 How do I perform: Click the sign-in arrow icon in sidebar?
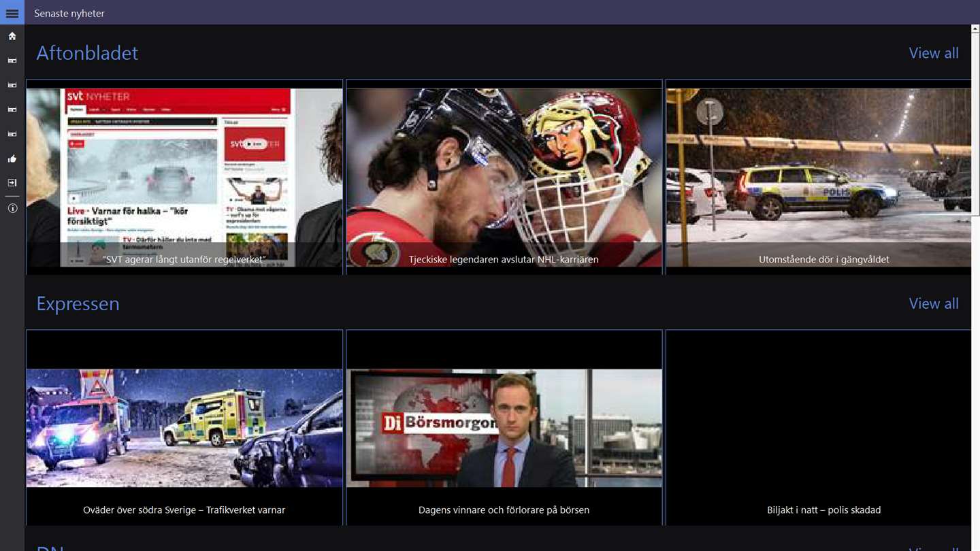[12, 183]
